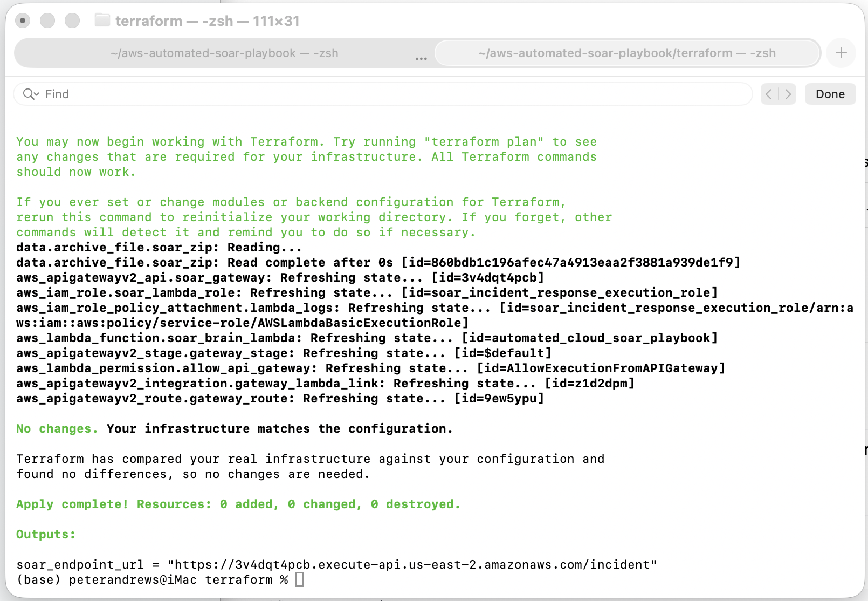This screenshot has height=601, width=868.
Task: Click 'data.archive_file.soar_zip: Reading...' line
Action: 159,248
